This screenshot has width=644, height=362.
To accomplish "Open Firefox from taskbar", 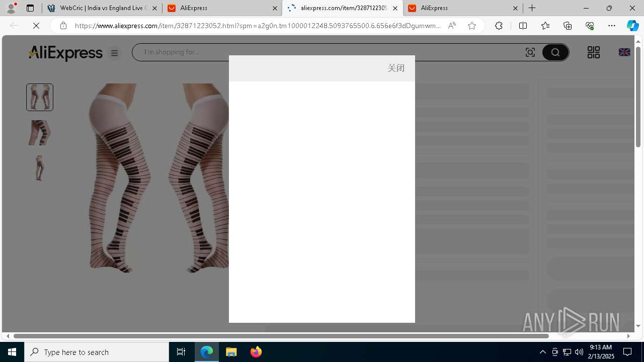I will (x=256, y=352).
